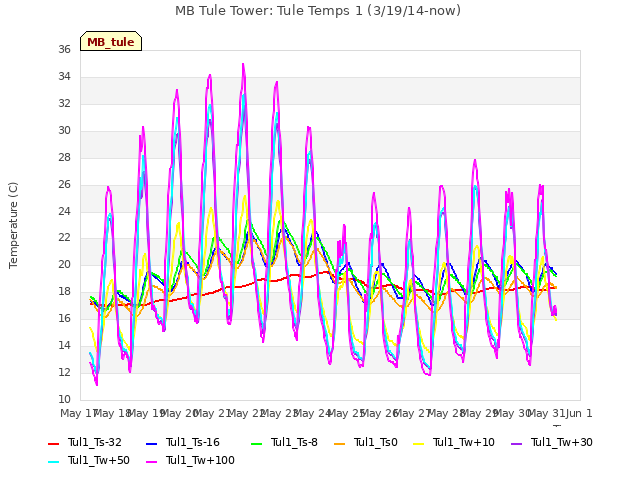
Task: Select the Tul1_Tw+50 legend label
Action: [99, 460]
